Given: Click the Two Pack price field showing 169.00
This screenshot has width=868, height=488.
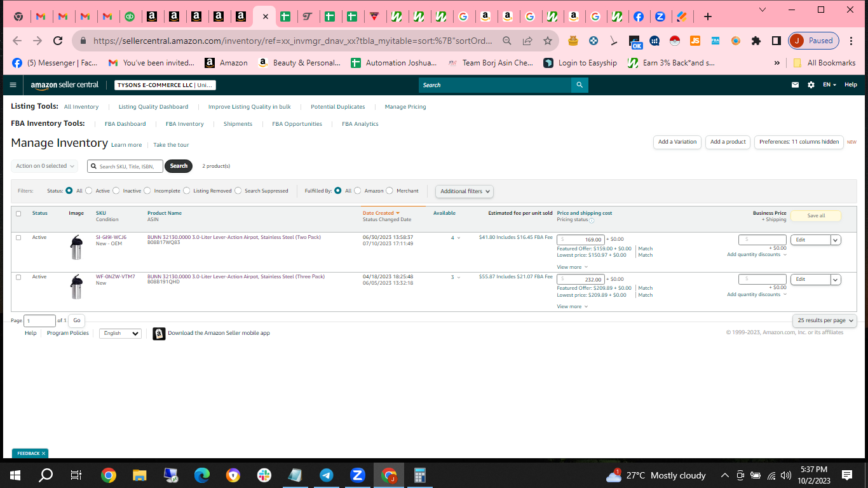Looking at the screenshot, I should (x=580, y=240).
